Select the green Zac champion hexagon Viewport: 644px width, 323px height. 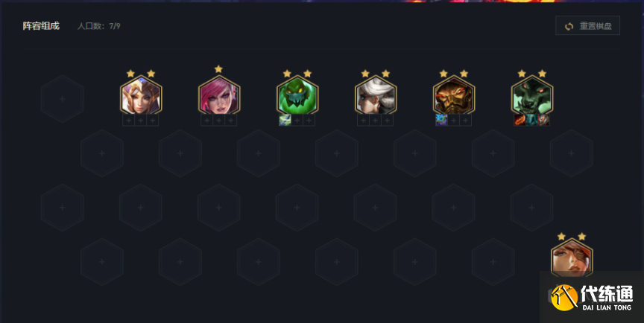297,97
